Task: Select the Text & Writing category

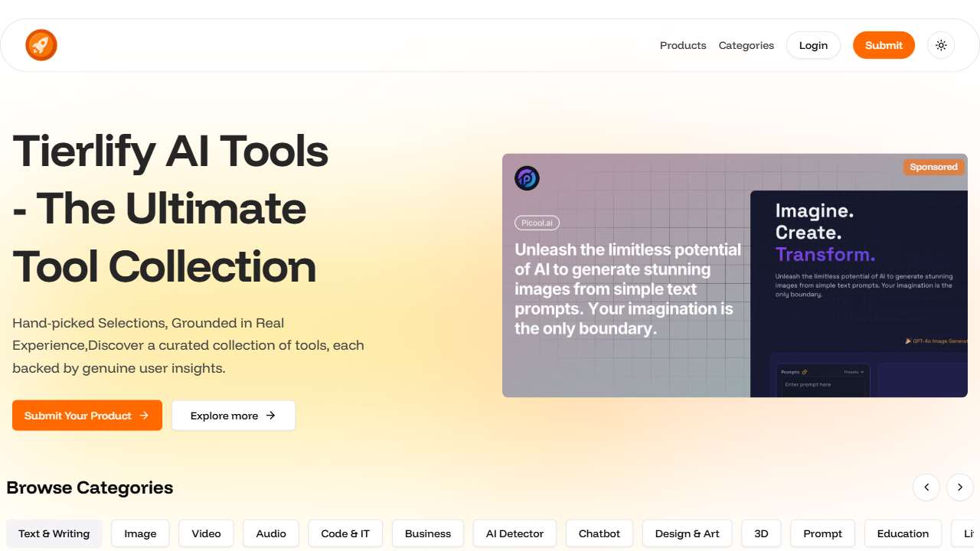Action: point(54,533)
